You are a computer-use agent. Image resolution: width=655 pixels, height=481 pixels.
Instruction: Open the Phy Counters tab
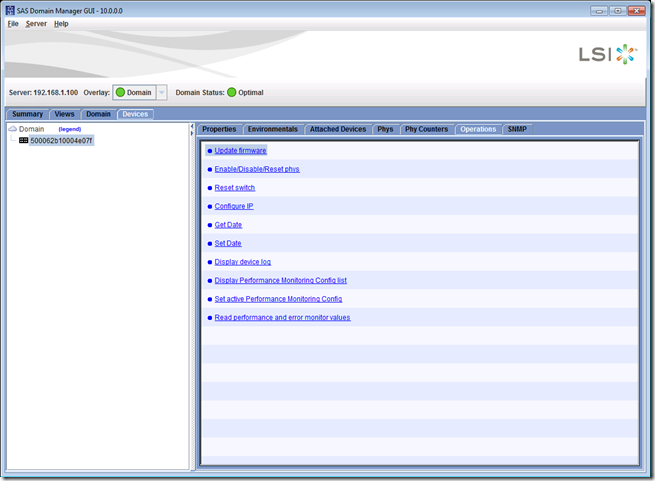click(426, 129)
